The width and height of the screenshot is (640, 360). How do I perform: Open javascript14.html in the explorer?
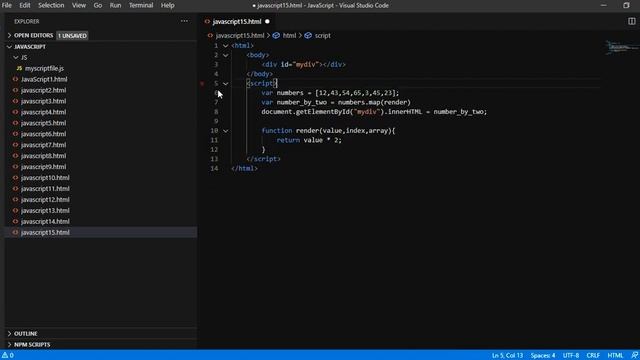[x=45, y=221]
